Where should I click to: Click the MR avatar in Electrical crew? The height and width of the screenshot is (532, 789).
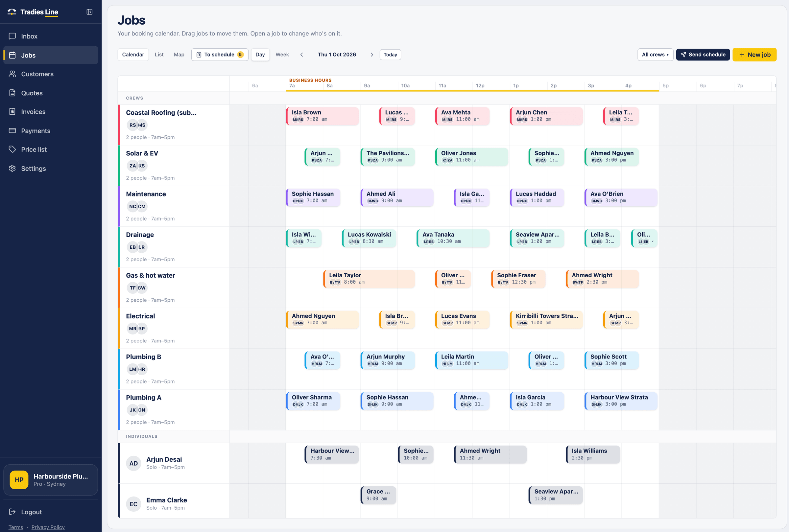pyautogui.click(x=132, y=328)
